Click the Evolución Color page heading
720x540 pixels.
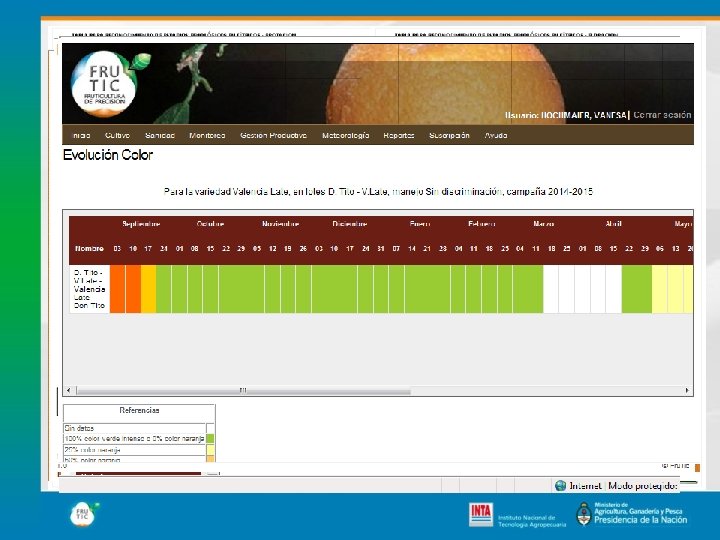point(108,155)
